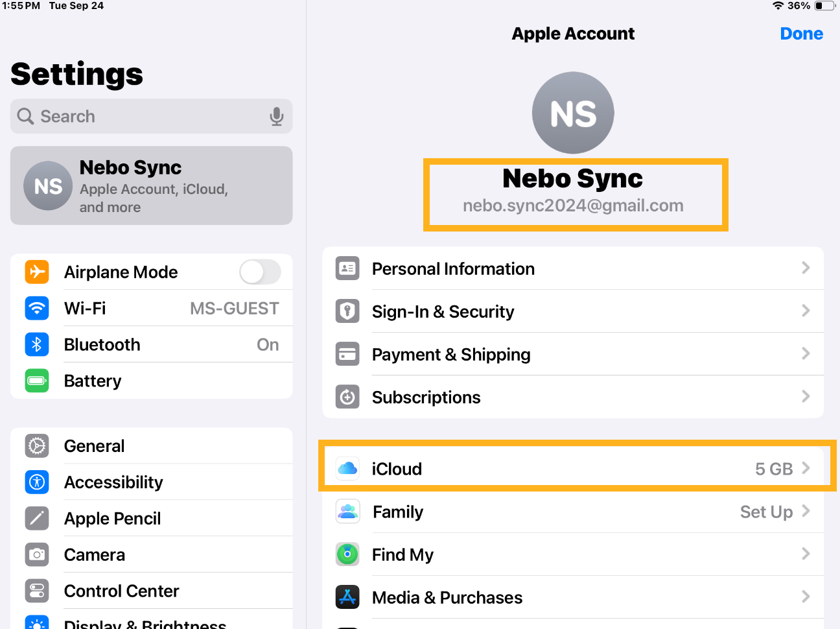Tap the Payment & Shipping chevron

pyautogui.click(x=806, y=353)
